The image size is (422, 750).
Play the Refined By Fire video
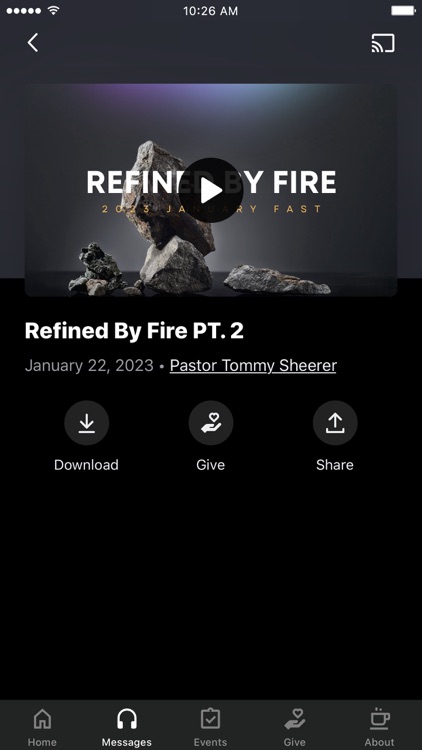[x=211, y=190]
